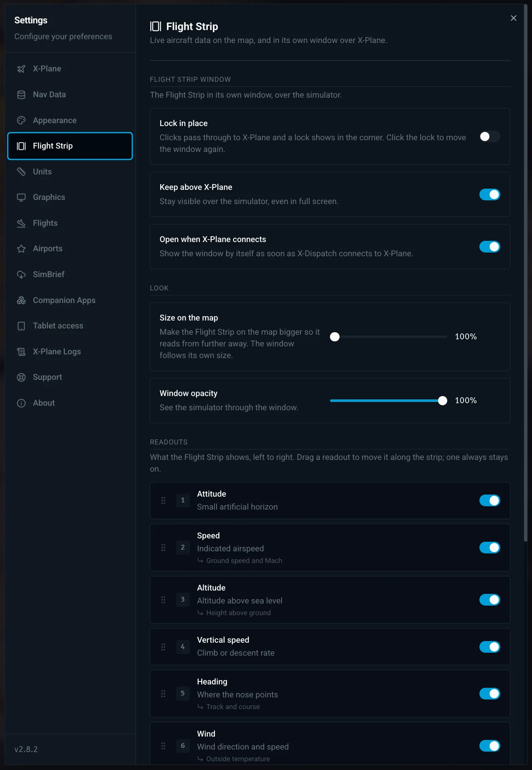Select Companion Apps settings
This screenshot has height=770, width=532.
point(70,300)
